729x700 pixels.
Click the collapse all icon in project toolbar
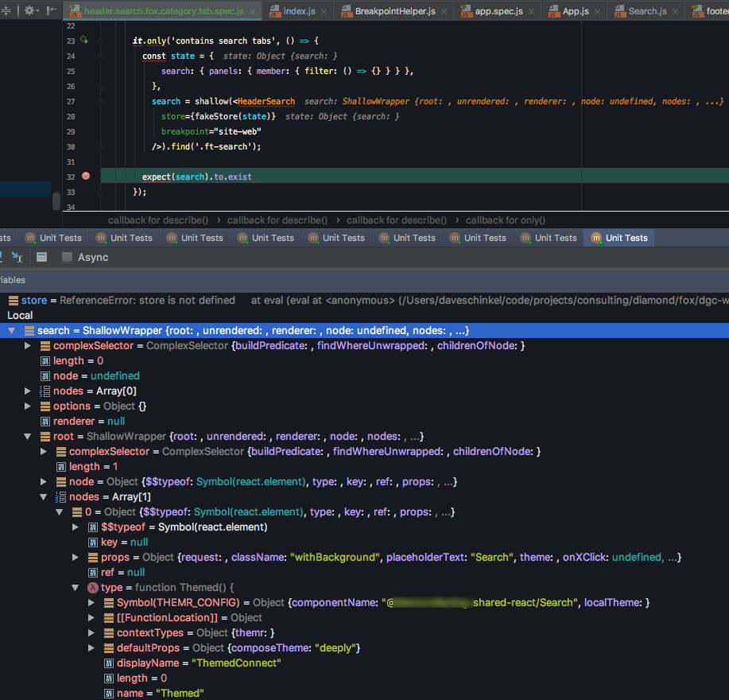click(6, 10)
